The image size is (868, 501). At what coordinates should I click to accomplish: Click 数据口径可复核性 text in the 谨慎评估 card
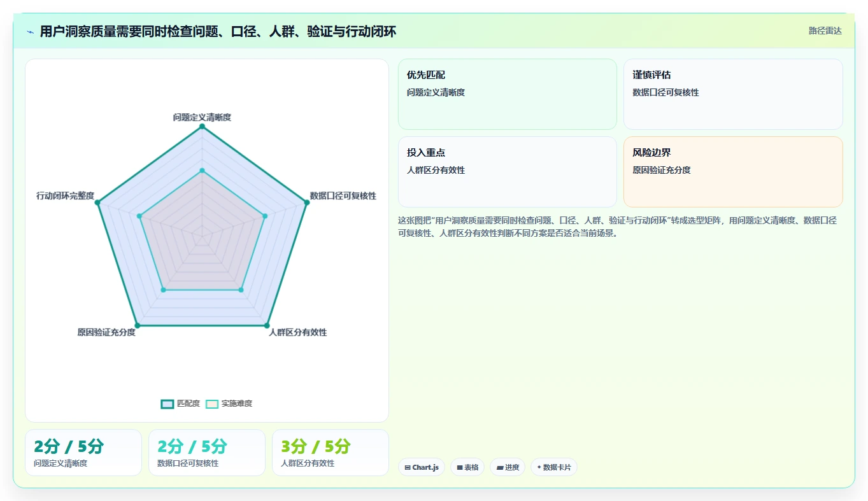665,92
